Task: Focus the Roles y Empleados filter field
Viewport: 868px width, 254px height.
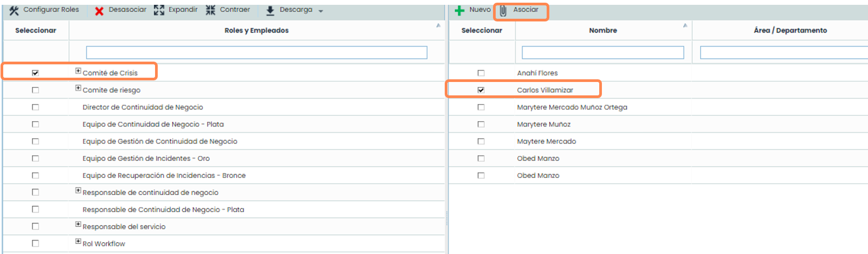Action: pos(256,53)
